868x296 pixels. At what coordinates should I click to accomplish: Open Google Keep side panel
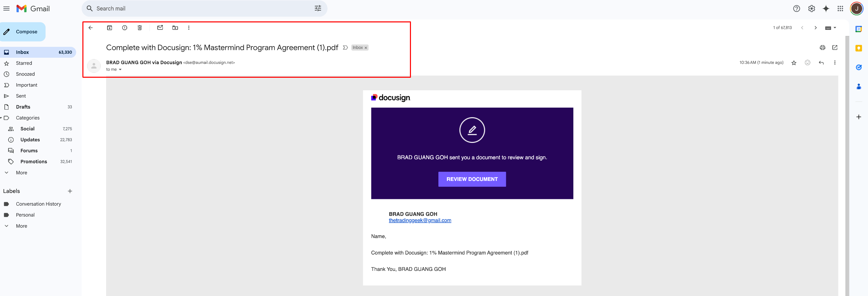point(859,48)
